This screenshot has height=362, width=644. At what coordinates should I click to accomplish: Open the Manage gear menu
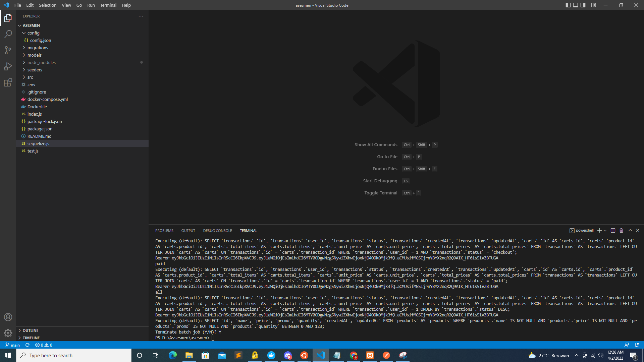(8, 333)
